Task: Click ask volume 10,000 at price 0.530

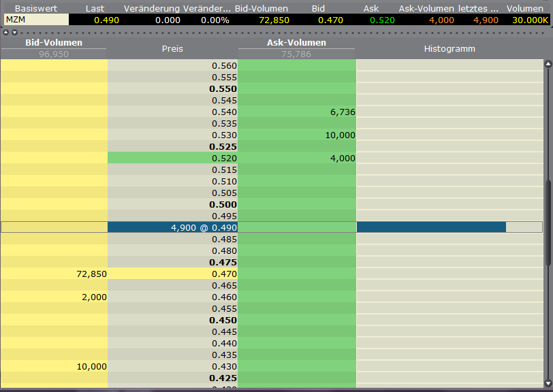Action: (297, 135)
